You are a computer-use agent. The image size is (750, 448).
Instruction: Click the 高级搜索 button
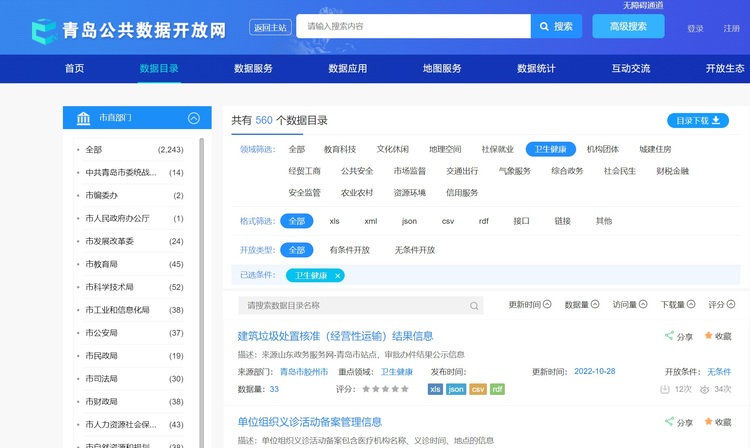coord(628,26)
